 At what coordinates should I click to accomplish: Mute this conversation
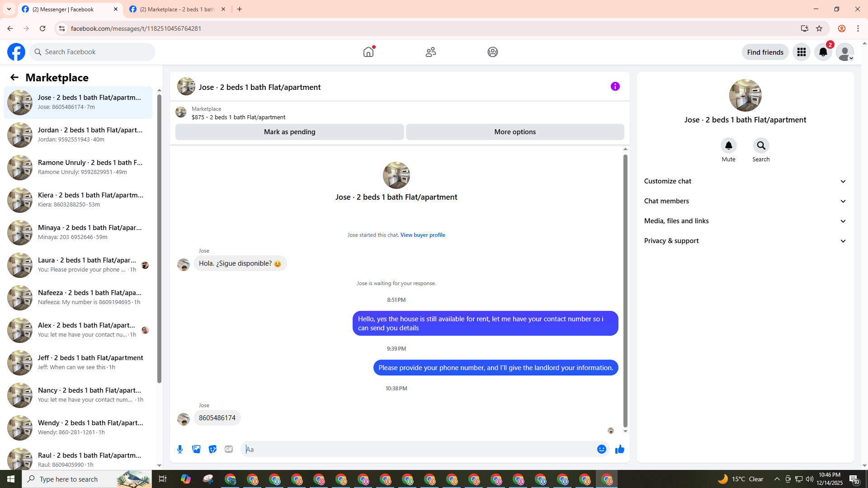(x=728, y=145)
